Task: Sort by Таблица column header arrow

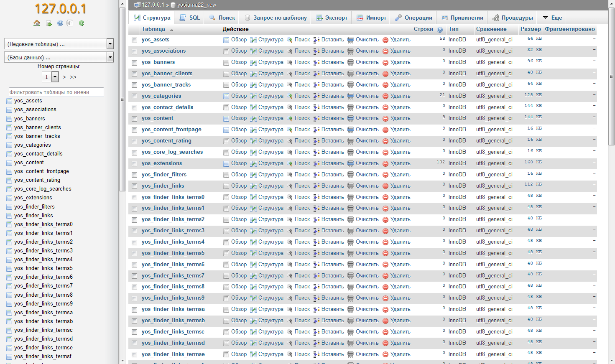Action: (171, 30)
